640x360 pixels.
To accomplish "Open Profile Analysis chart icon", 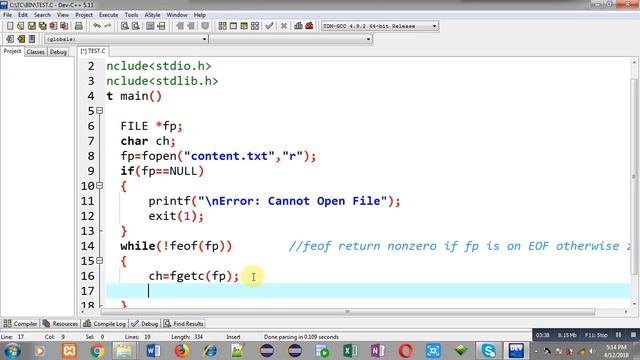I will [298, 26].
